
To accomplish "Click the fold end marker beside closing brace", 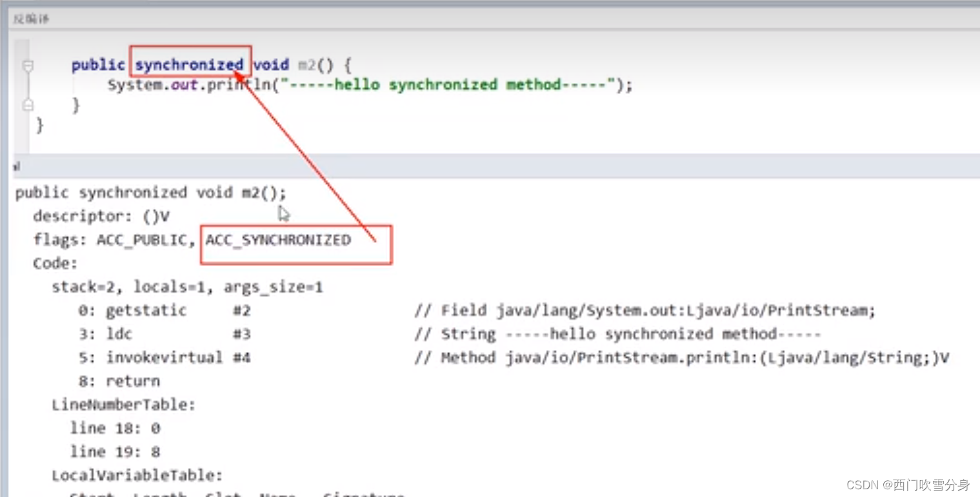I will click(28, 104).
